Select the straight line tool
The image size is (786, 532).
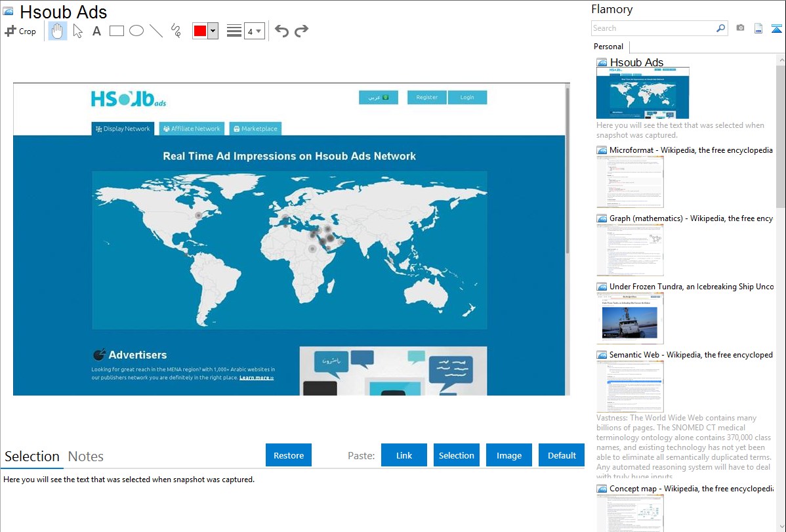click(156, 31)
